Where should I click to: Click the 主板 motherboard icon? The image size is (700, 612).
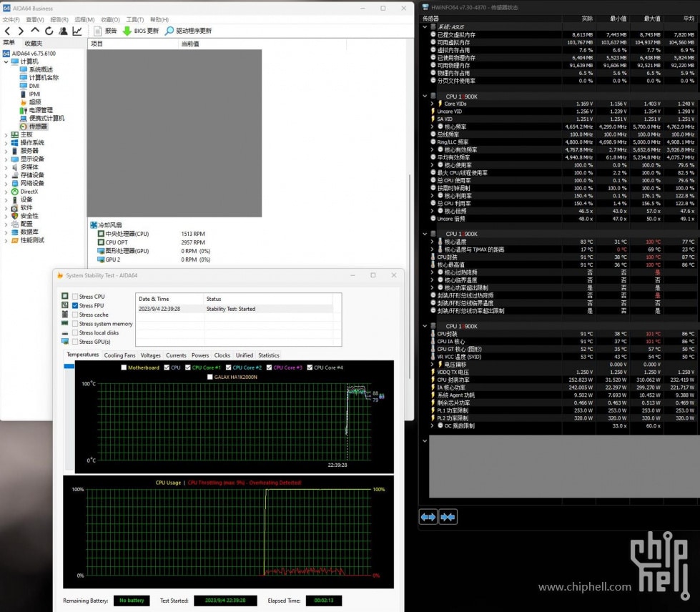tap(15, 134)
